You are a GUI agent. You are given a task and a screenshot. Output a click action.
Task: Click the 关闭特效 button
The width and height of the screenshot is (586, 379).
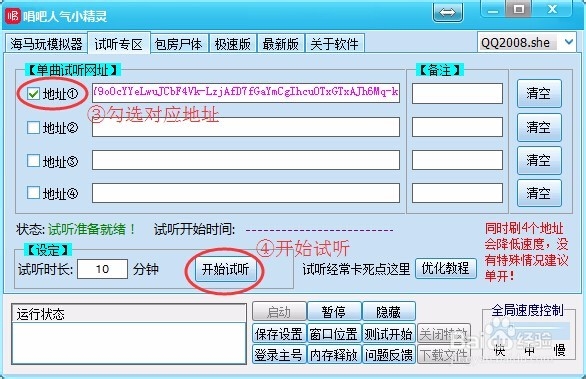pos(444,334)
